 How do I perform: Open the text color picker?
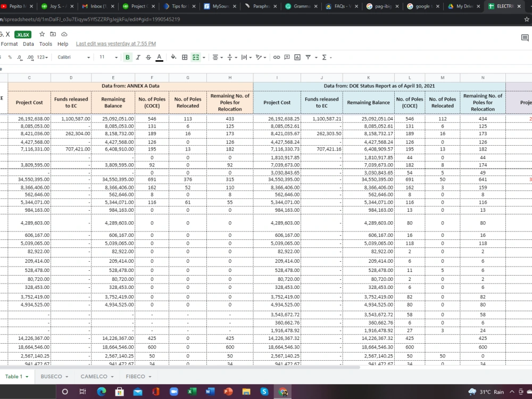click(x=159, y=57)
